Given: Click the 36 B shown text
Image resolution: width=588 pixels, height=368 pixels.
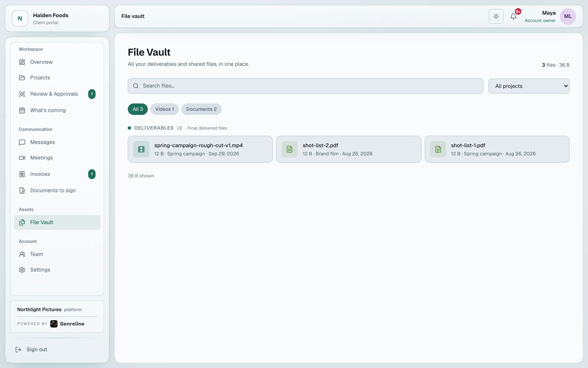Looking at the screenshot, I should click(141, 176).
